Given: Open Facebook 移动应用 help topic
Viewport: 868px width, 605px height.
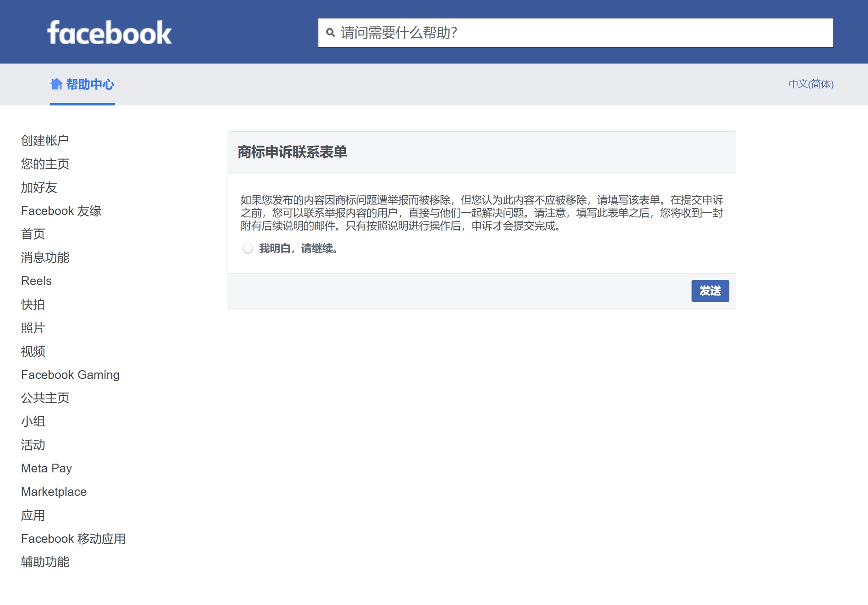Looking at the screenshot, I should pyautogui.click(x=73, y=539).
